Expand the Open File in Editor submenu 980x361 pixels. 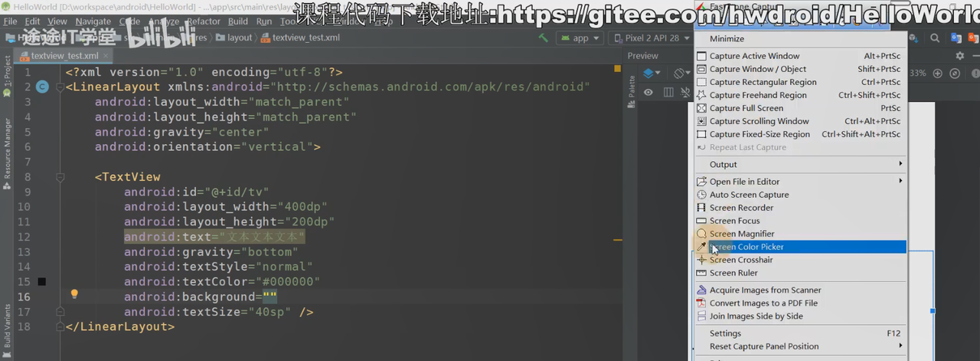coord(800,182)
